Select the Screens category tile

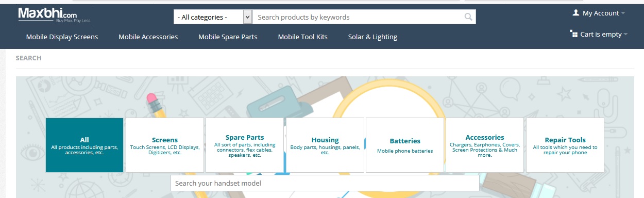click(x=165, y=145)
